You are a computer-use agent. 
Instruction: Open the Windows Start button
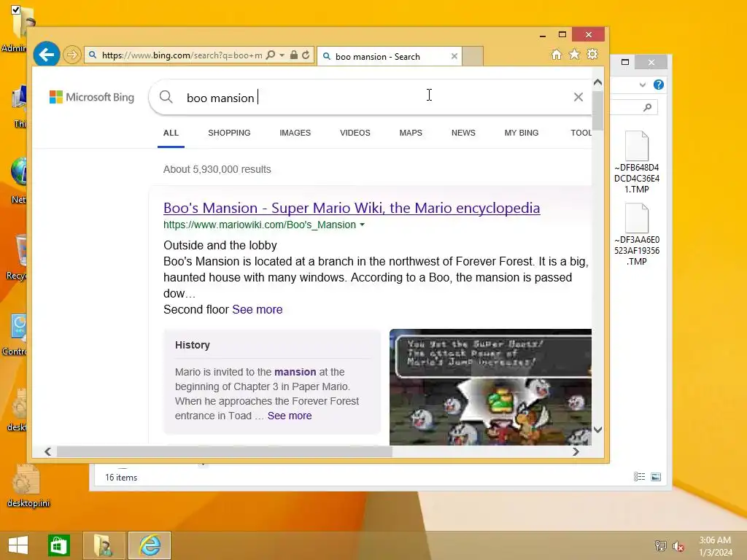click(x=18, y=545)
